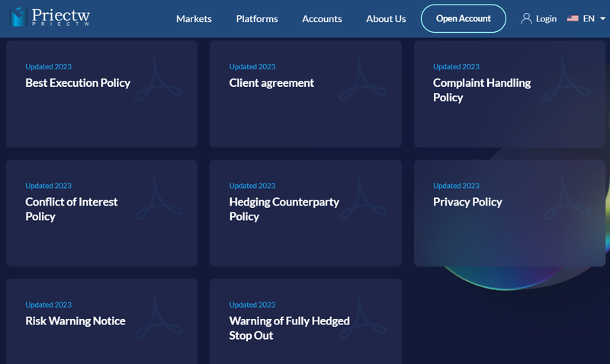Click the PDF icon on Conflict of Interest Policy
610x364 pixels.
coord(159,199)
